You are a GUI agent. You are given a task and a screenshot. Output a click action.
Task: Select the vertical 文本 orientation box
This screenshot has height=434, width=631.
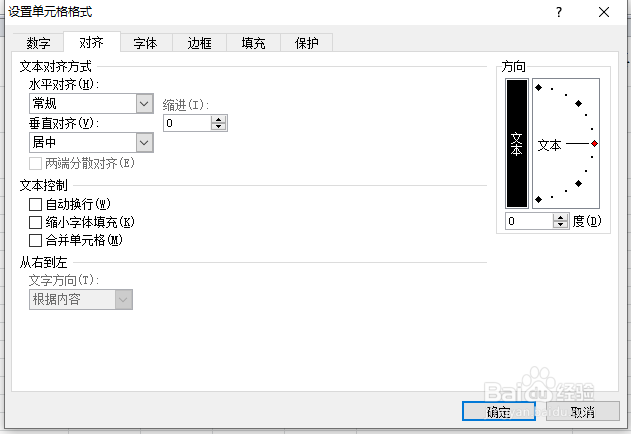(517, 143)
